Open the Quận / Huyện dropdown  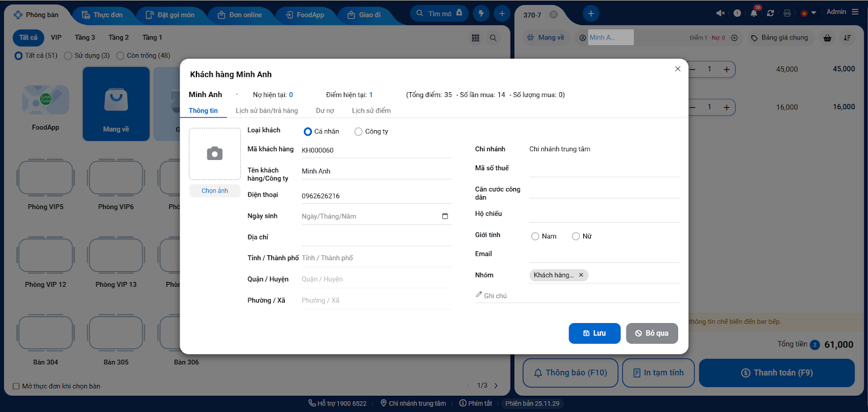point(376,279)
